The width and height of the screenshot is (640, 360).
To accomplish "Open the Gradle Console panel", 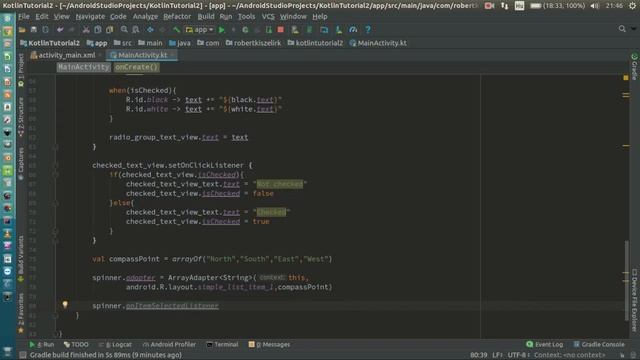I will pos(599,344).
